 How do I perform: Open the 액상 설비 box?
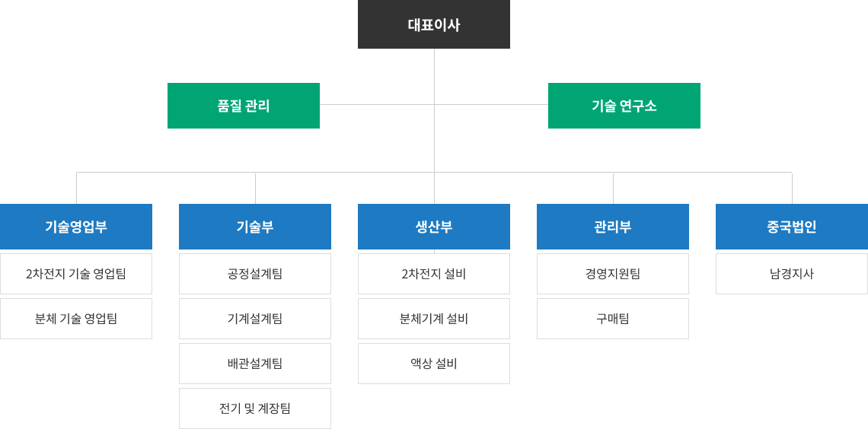click(434, 364)
